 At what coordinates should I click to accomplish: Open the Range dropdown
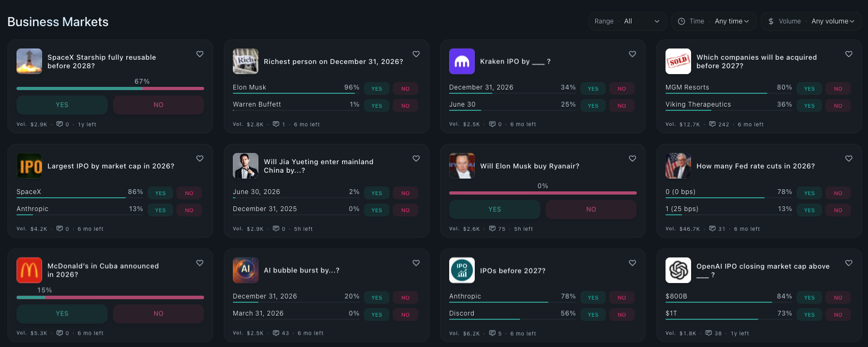[627, 21]
